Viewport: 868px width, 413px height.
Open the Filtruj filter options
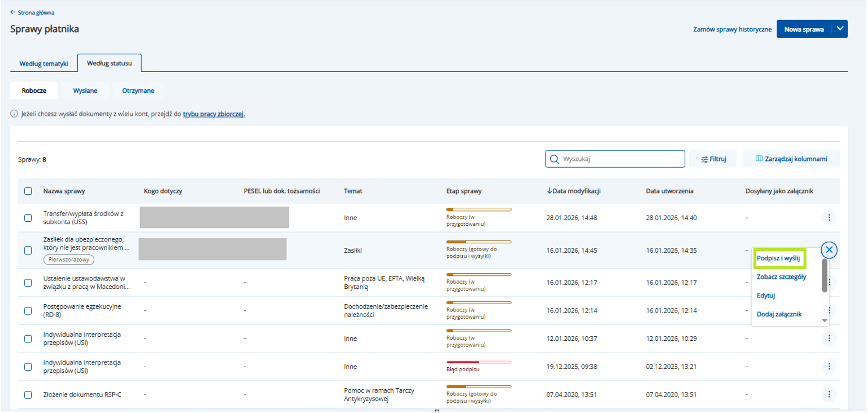coord(713,159)
